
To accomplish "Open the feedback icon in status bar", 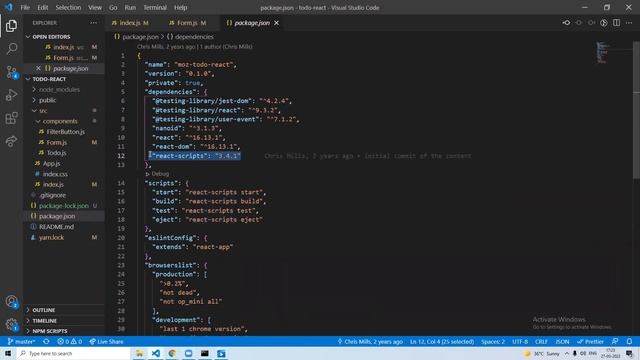I will coord(615,341).
